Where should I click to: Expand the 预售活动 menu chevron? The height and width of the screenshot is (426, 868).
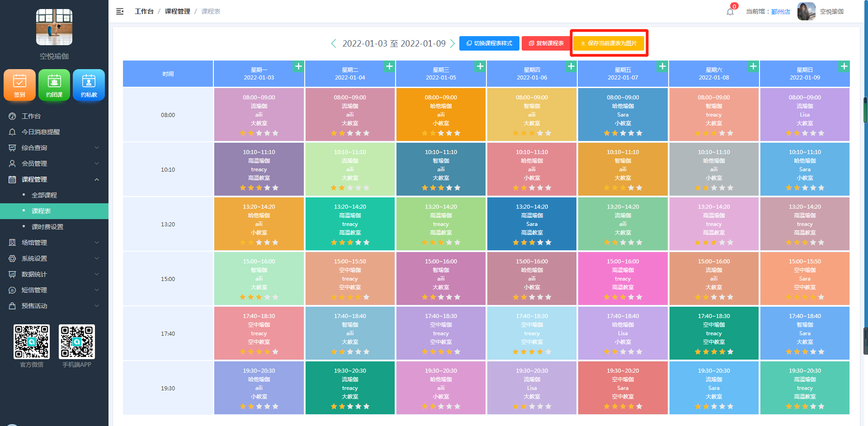97,306
